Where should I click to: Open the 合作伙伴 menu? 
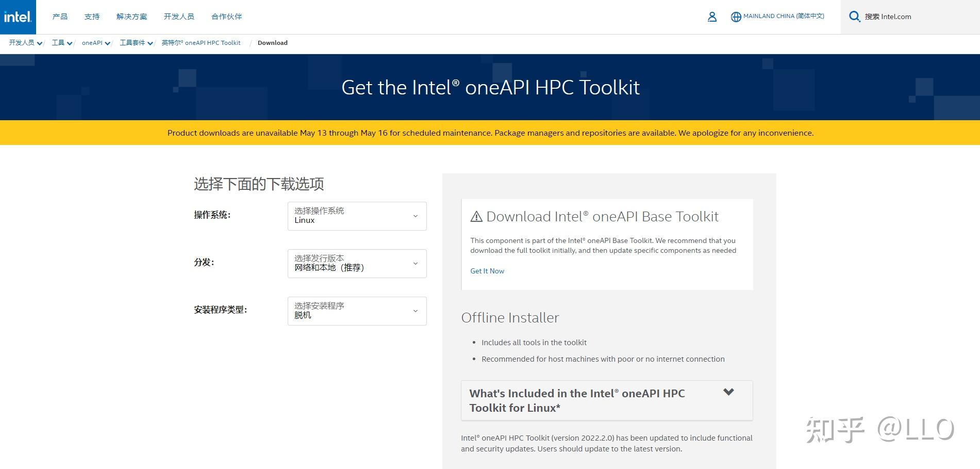click(226, 17)
